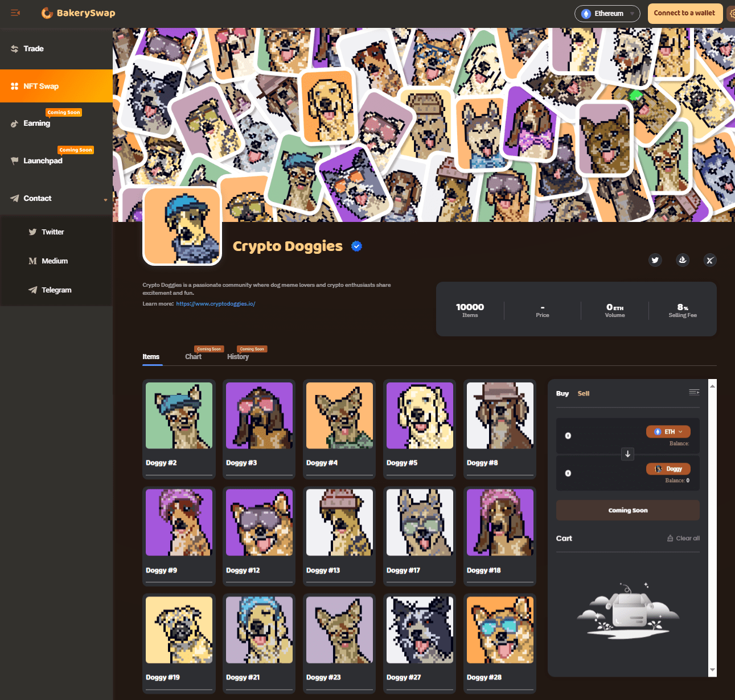Viewport: 735px width, 700px height.
Task: Click the 0 ETH Volume stat
Action: point(615,310)
